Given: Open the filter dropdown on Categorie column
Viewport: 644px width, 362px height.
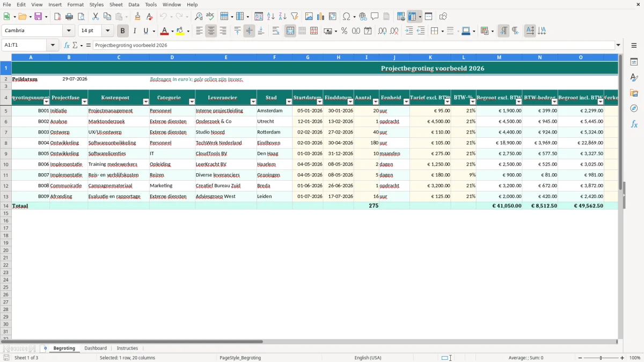Looking at the screenshot, I should [192, 101].
